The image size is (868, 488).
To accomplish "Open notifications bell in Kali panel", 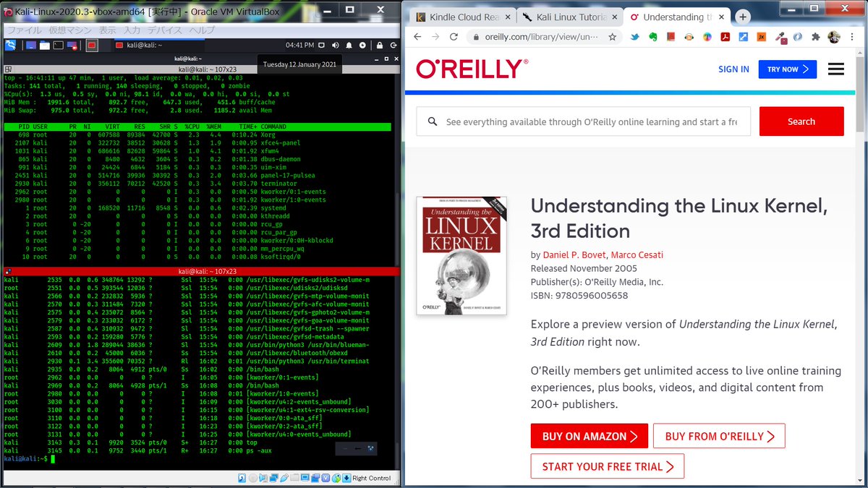I will pyautogui.click(x=349, y=45).
